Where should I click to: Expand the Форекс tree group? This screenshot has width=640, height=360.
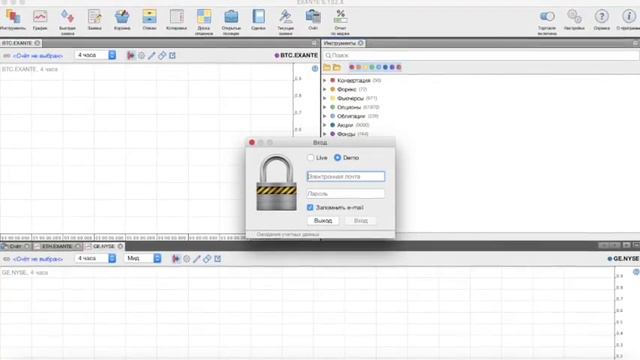tap(325, 89)
